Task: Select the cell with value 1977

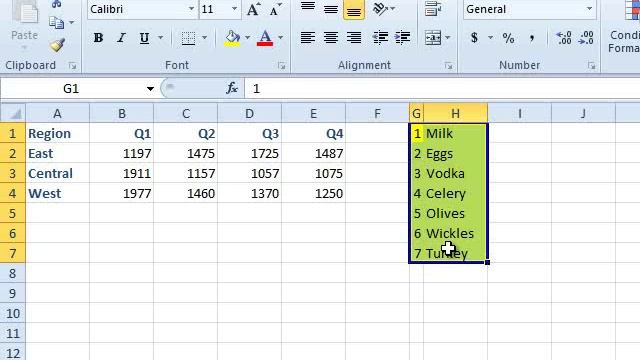Action: coord(122,193)
